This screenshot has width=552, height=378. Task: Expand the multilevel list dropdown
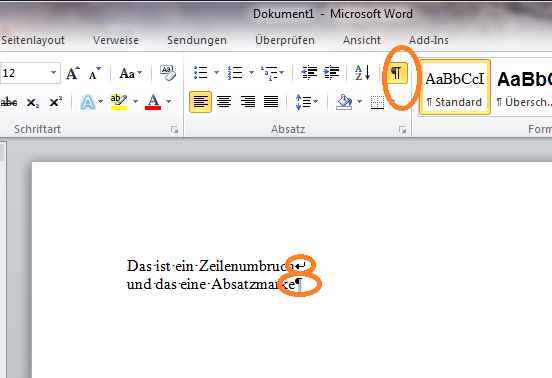point(281,73)
